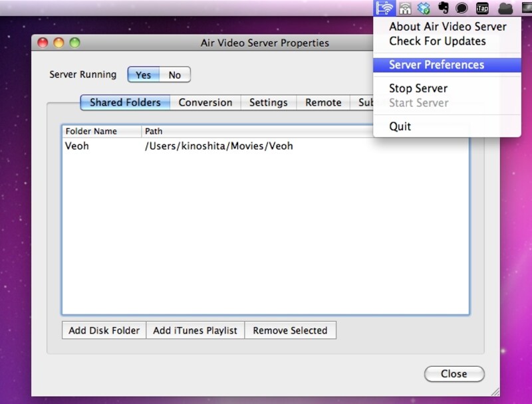Select Check For Updates in menu

447,41
